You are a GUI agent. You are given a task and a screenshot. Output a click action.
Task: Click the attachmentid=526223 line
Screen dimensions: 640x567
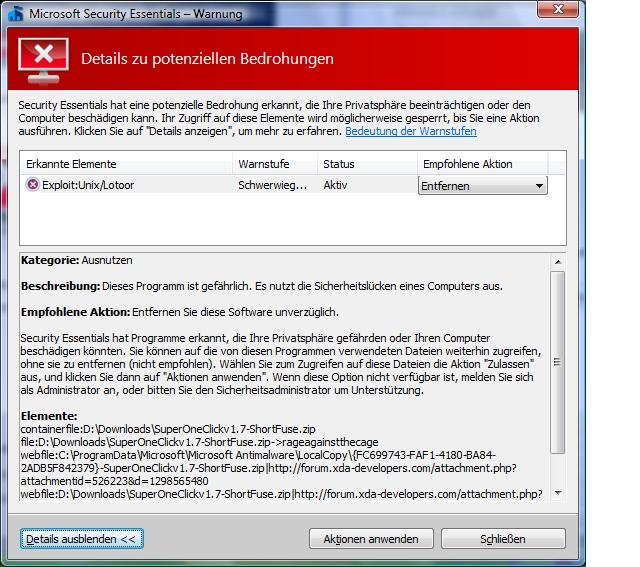114,481
